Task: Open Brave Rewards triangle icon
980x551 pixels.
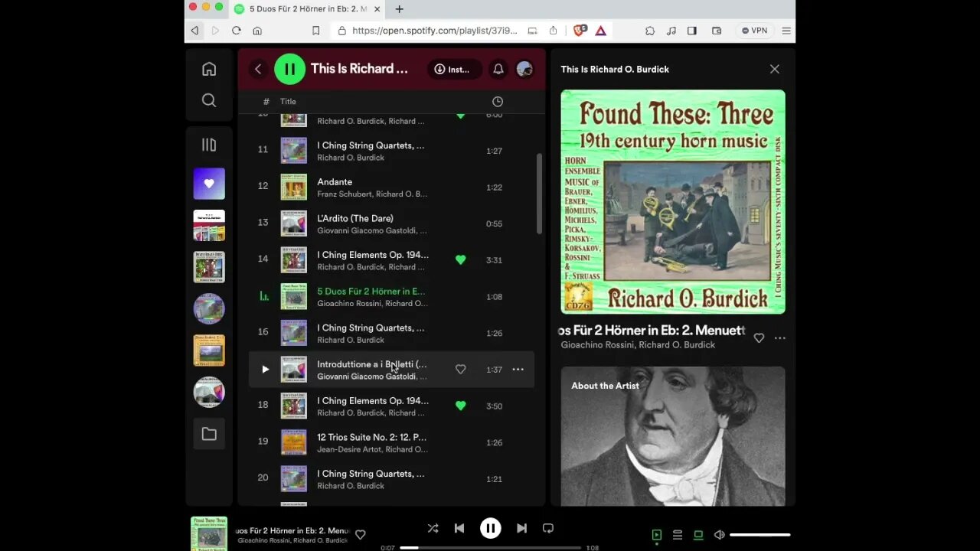Action: (601, 31)
